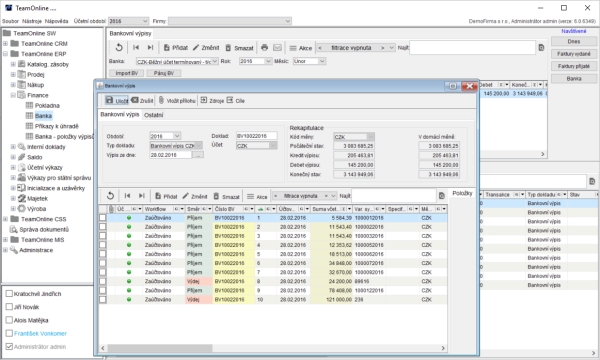Jump to first record in Bankovní výpisy

tap(136, 47)
